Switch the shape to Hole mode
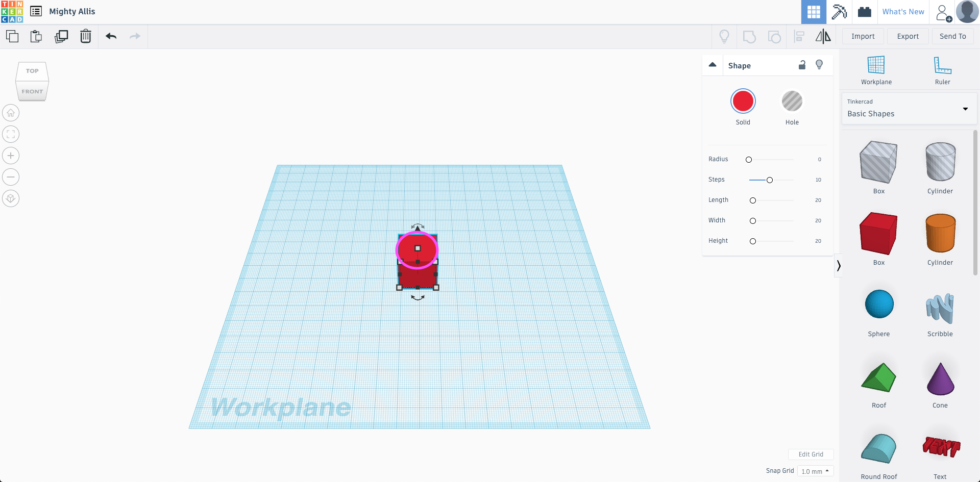Screen dimensions: 980x482 coord(792,101)
